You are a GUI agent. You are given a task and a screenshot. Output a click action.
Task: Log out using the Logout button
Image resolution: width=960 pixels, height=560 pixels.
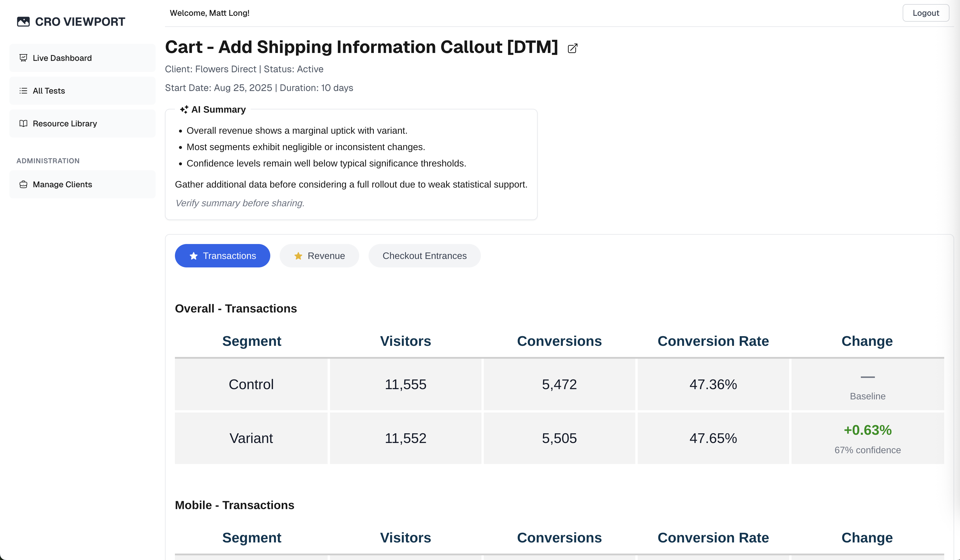(925, 13)
